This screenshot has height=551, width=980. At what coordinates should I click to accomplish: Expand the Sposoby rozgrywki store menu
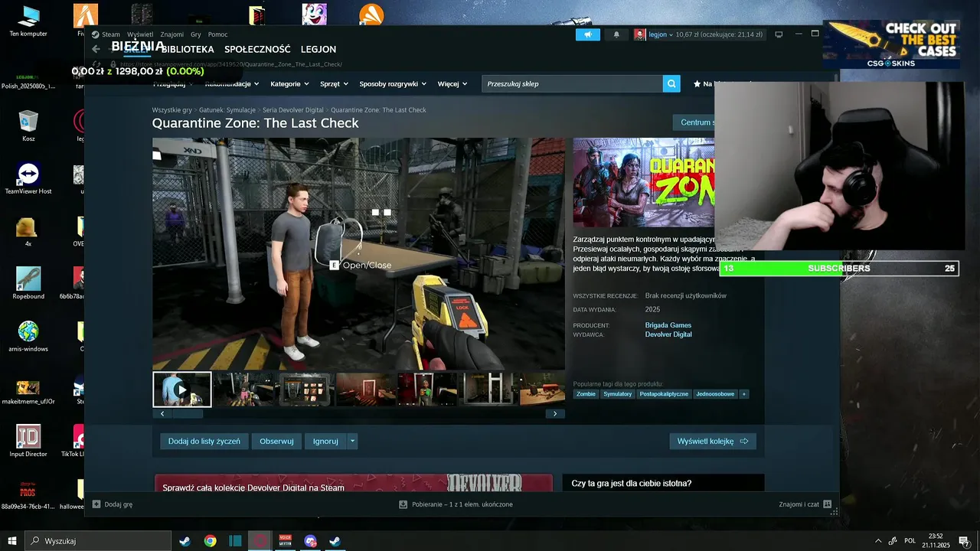click(x=393, y=83)
